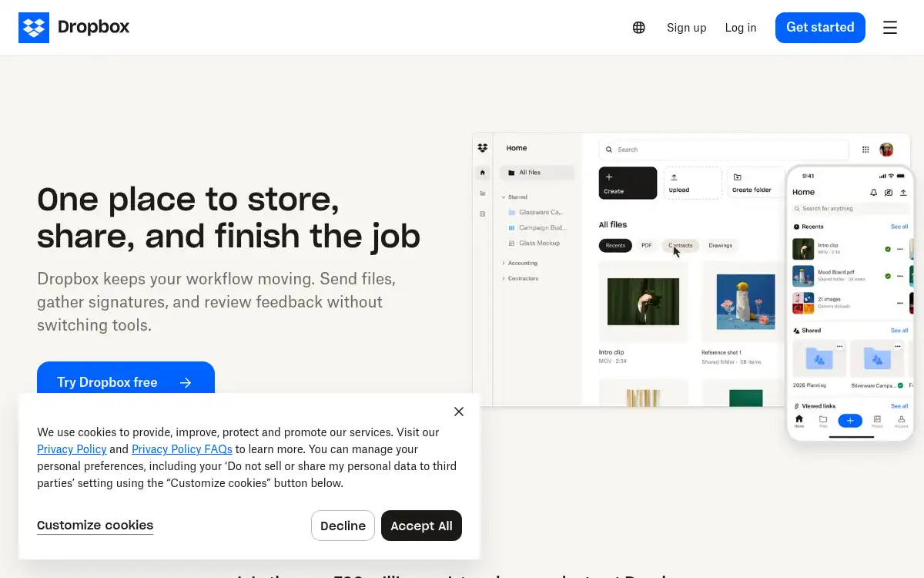Open the 21 images thumbnail on the phone
Screen dimensions: 924x578
point(803,303)
